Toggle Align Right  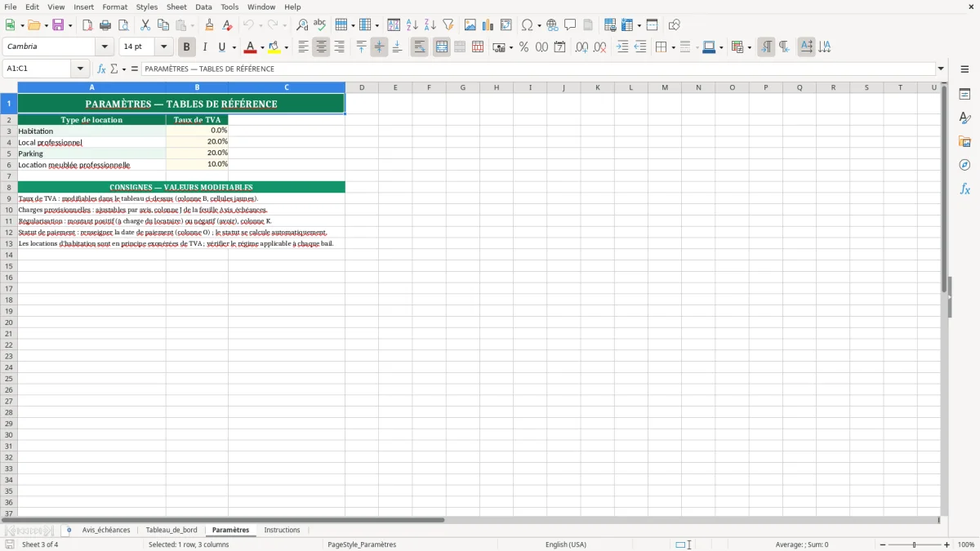(x=339, y=47)
